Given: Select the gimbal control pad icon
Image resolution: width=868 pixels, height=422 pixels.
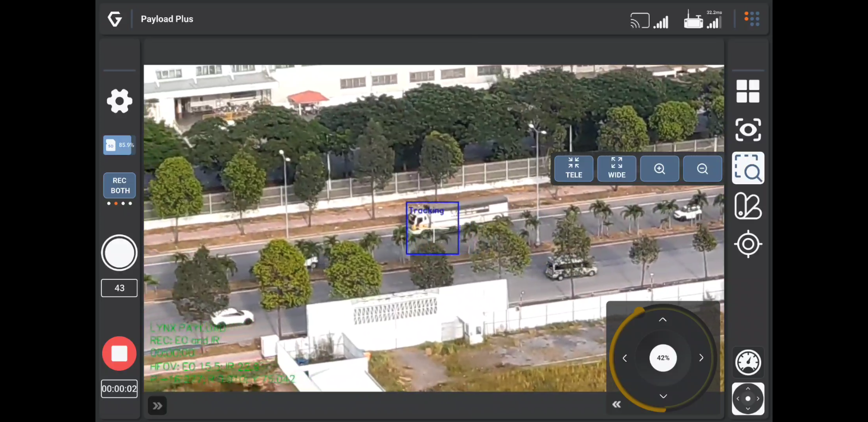Looking at the screenshot, I should click(748, 398).
